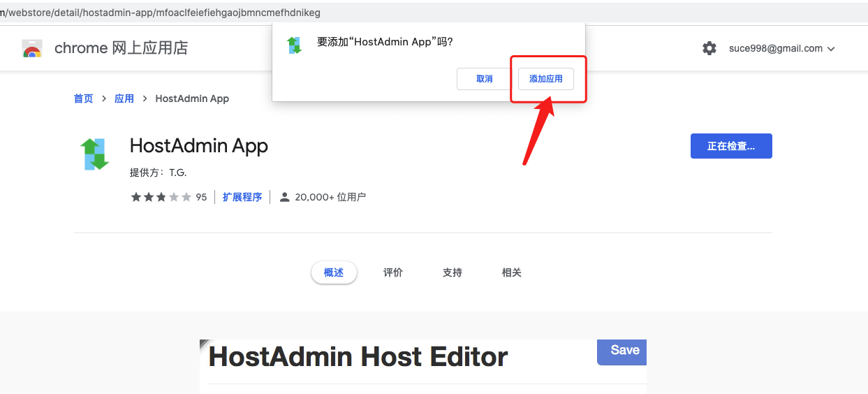This screenshot has width=868, height=394.
Task: Click the 要添加“HostAdmin App”吗? dialog title
Action: [x=385, y=42]
